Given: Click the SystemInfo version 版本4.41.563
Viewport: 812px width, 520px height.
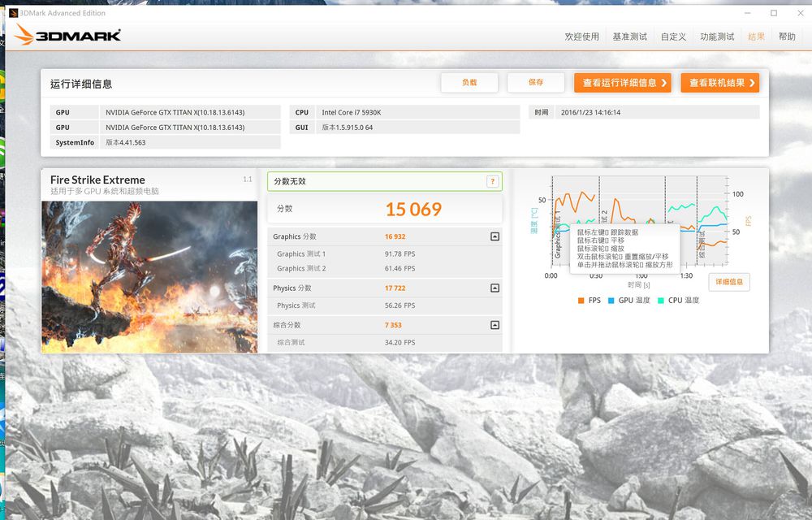Looking at the screenshot, I should [125, 142].
